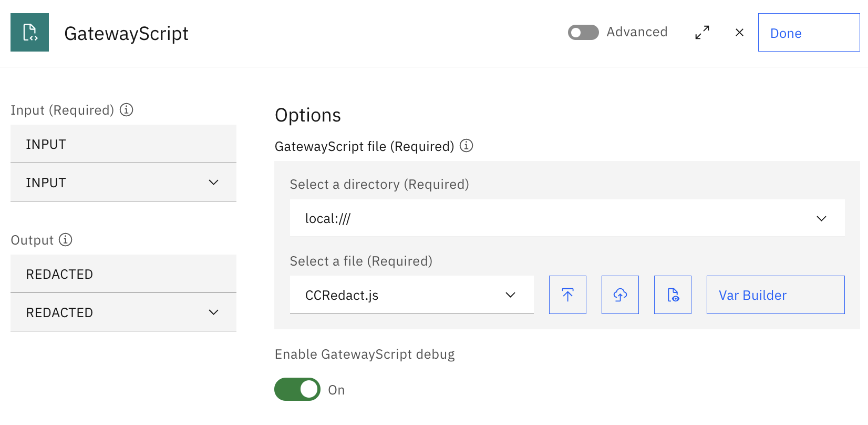
Task: Open the REDACTED output dropdown
Action: coord(123,312)
